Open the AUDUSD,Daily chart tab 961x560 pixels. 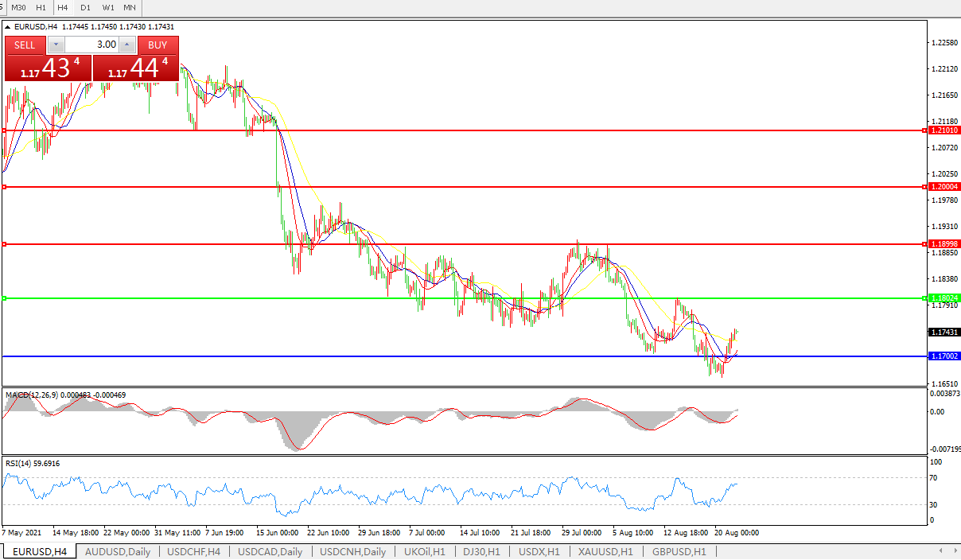pyautogui.click(x=117, y=551)
